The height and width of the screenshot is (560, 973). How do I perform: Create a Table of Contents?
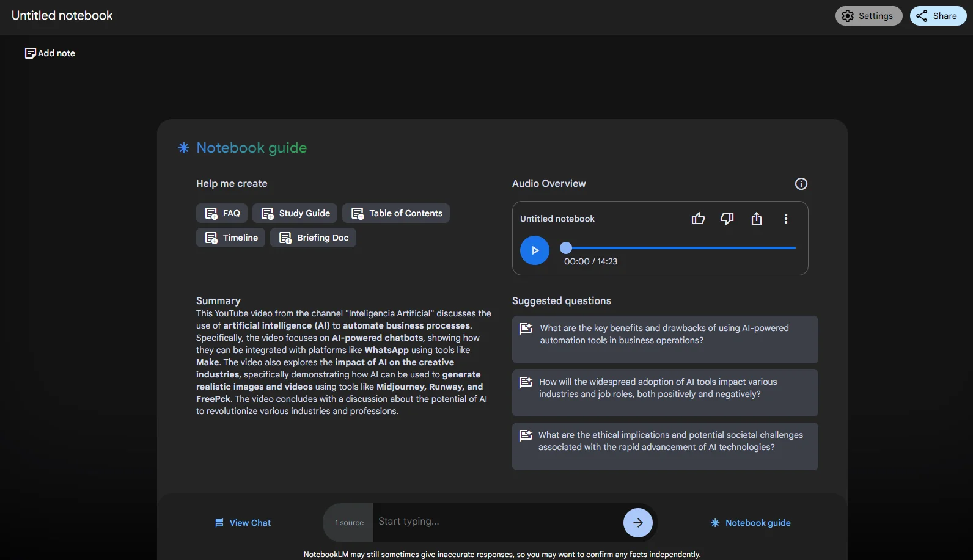pos(396,213)
